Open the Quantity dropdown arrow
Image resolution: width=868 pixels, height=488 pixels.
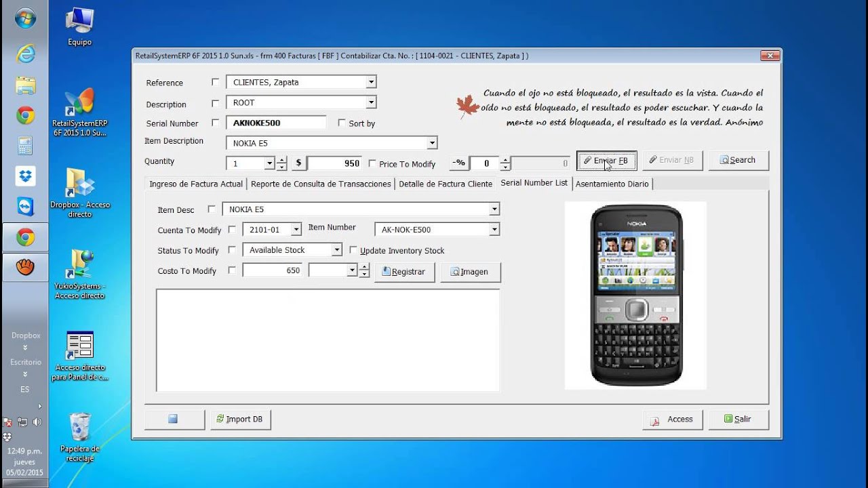[269, 163]
